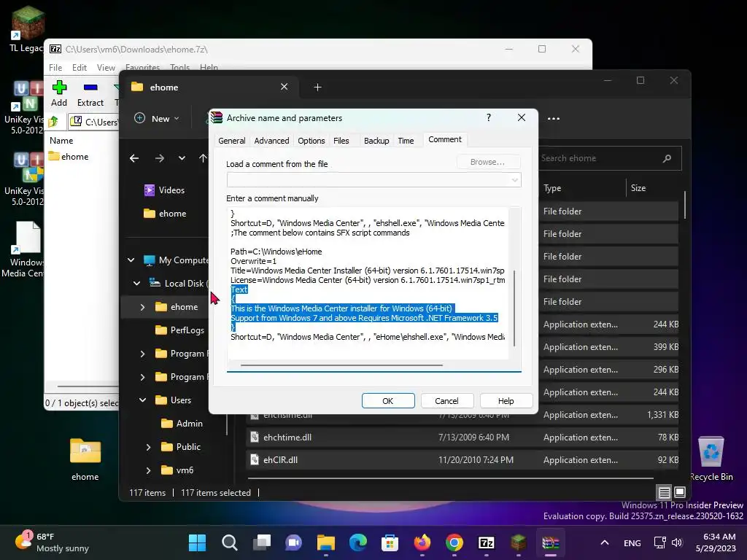Screen dimensions: 747x560
Task: Open the Files tab
Action: 341,141
